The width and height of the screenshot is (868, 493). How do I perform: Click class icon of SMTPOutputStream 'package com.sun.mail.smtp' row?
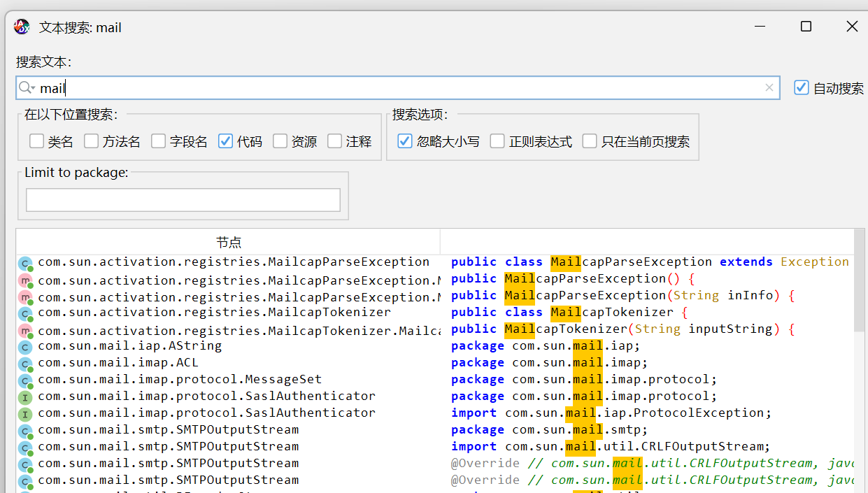[25, 431]
